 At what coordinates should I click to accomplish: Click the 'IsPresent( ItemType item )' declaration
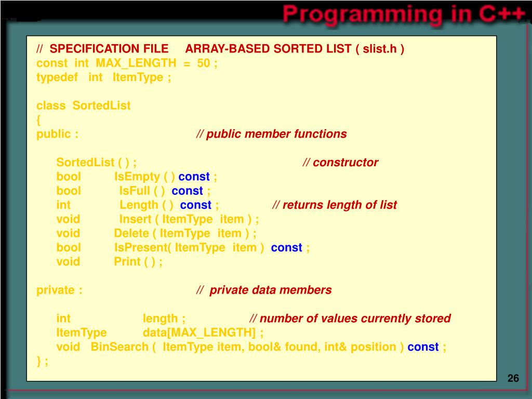[x=189, y=248]
